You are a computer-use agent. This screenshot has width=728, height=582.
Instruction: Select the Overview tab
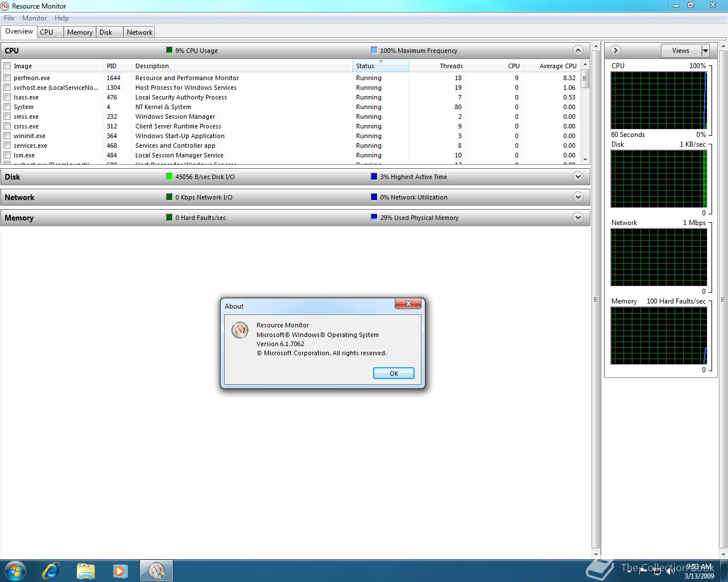click(19, 31)
